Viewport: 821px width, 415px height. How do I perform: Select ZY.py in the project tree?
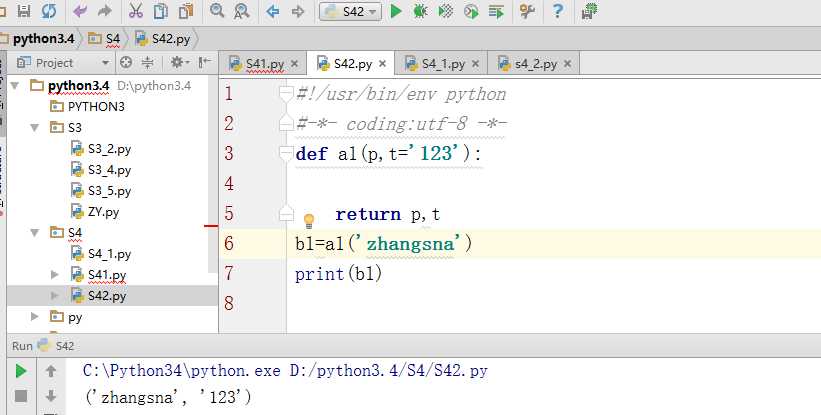103,211
